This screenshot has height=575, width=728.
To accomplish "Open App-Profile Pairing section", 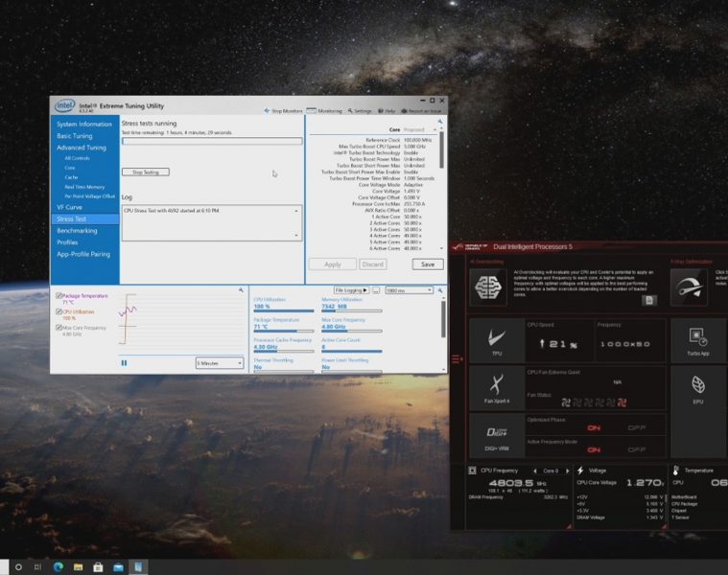I will pos(83,254).
